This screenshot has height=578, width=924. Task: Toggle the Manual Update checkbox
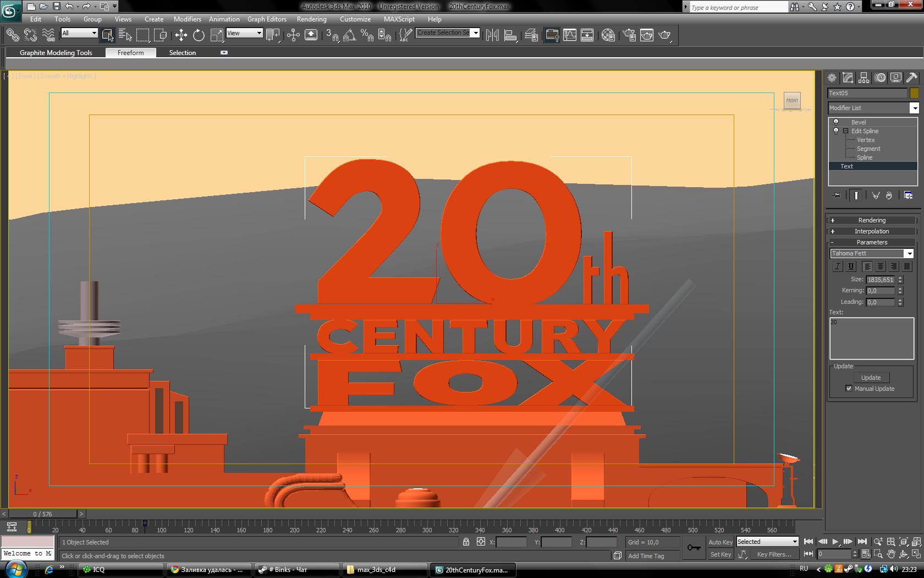coord(849,389)
